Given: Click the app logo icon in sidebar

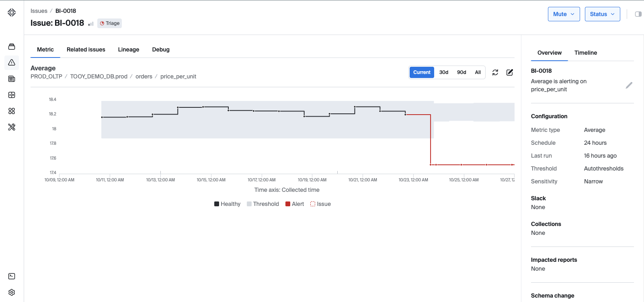Looking at the screenshot, I should [12, 12].
